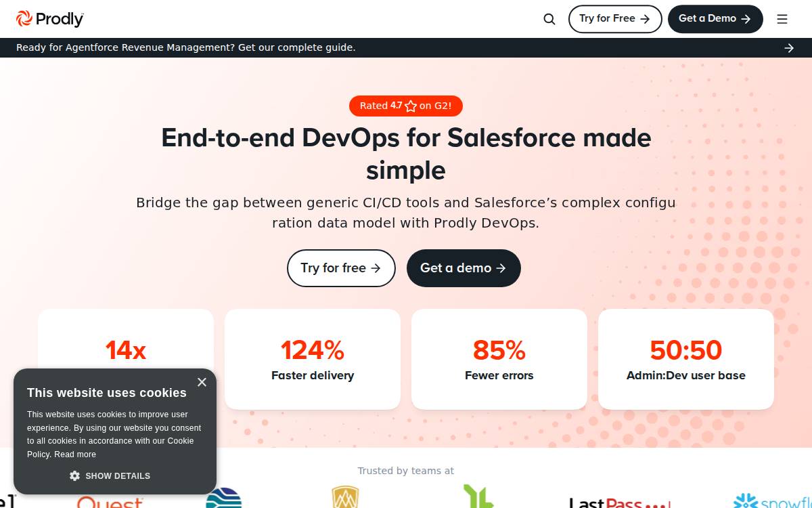Select the 50:50 Admin:Dev user base card
812x508 pixels.
[686, 359]
